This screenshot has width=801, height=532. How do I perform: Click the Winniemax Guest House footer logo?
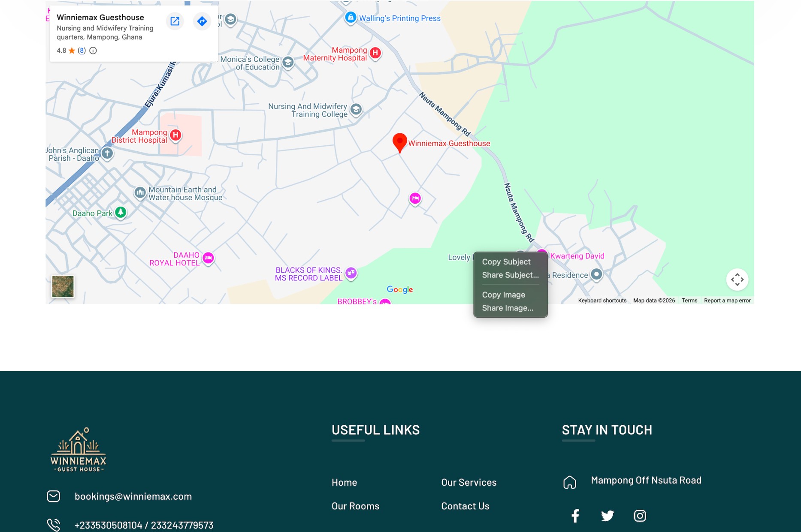point(79,450)
